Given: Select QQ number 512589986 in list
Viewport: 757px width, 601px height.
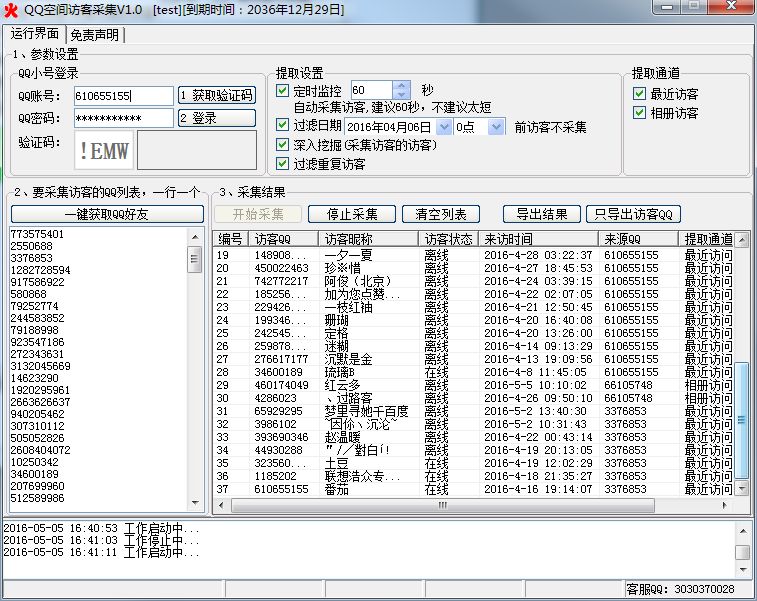Looking at the screenshot, I should [x=37, y=498].
